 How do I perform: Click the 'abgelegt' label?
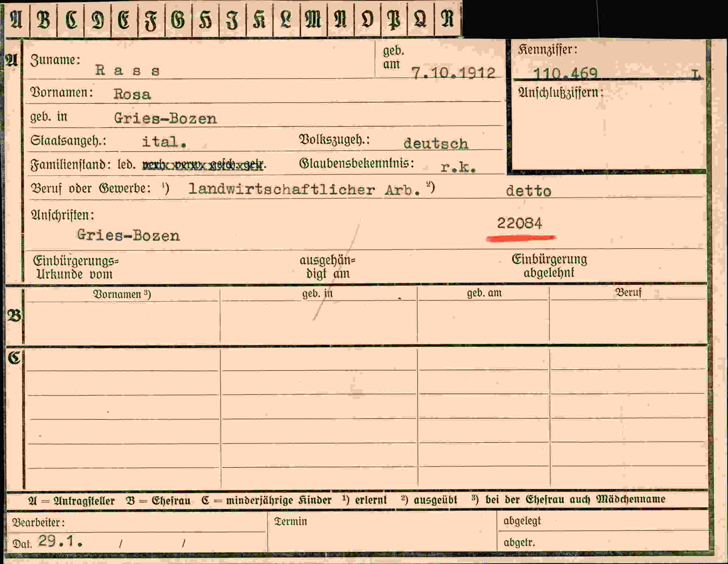coord(522,521)
